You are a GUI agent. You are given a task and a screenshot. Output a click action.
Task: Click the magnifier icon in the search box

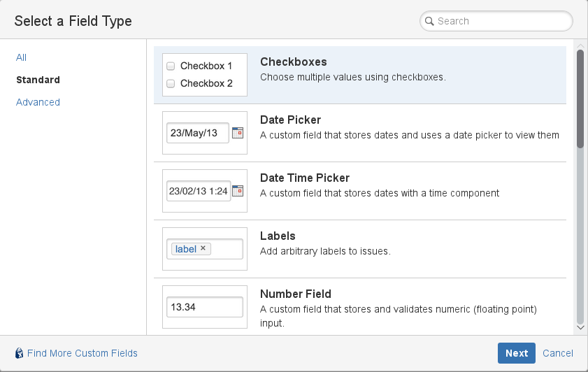[429, 21]
